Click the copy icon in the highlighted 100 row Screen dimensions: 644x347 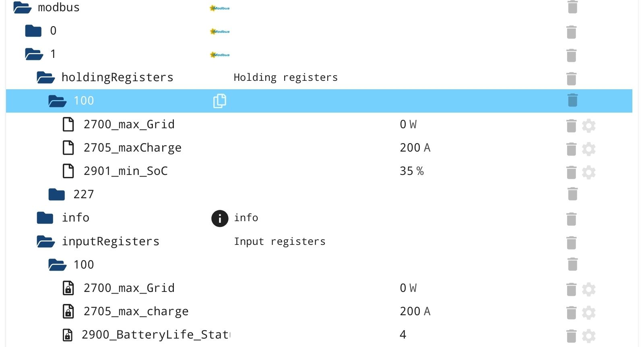coord(219,101)
